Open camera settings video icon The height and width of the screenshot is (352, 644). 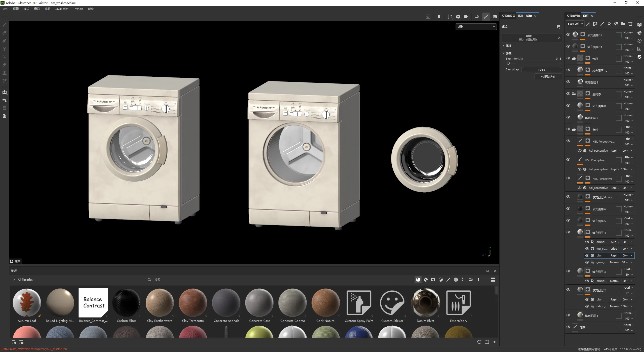[467, 17]
